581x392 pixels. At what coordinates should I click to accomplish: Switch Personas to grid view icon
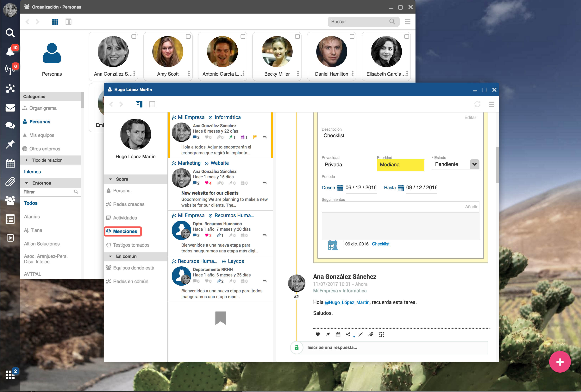[x=55, y=22]
